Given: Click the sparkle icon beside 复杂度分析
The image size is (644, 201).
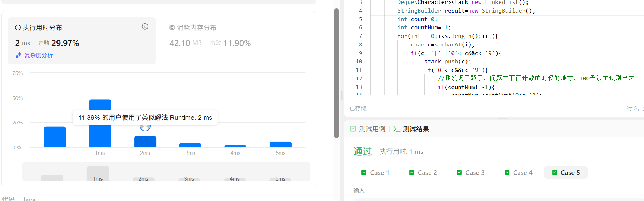Looking at the screenshot, I should [x=19, y=55].
